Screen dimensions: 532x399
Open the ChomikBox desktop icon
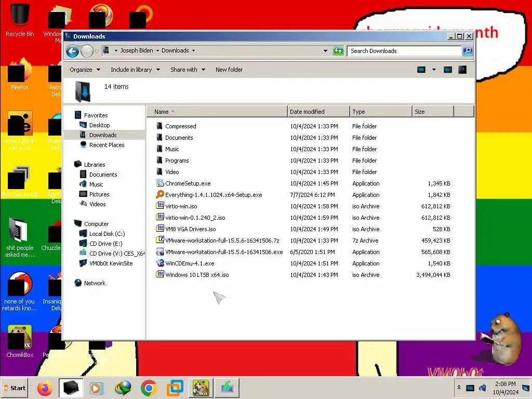coord(20,341)
